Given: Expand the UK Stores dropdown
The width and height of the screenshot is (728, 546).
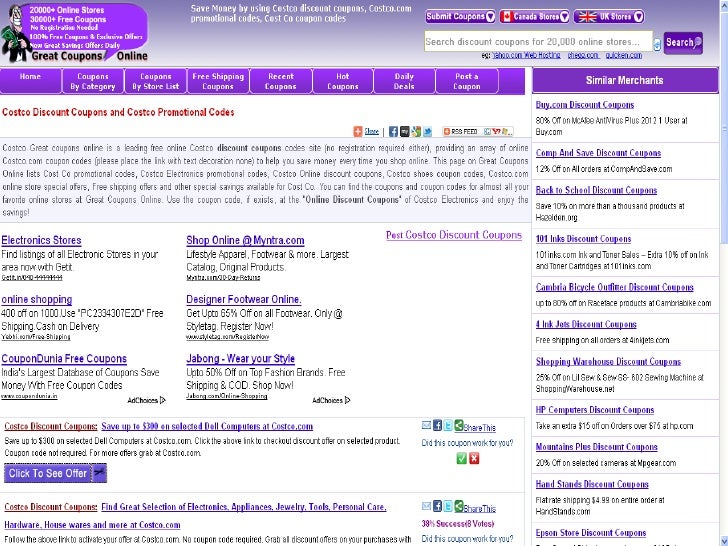Looking at the screenshot, I should tap(609, 17).
